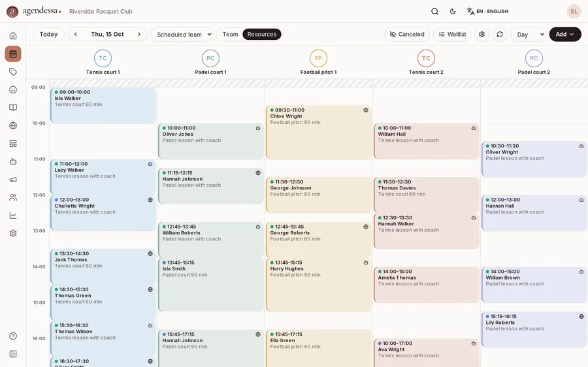The height and width of the screenshot is (367, 588).
Task: Open Hannah Johnson 11:15–12:15 booking
Action: (211, 186)
